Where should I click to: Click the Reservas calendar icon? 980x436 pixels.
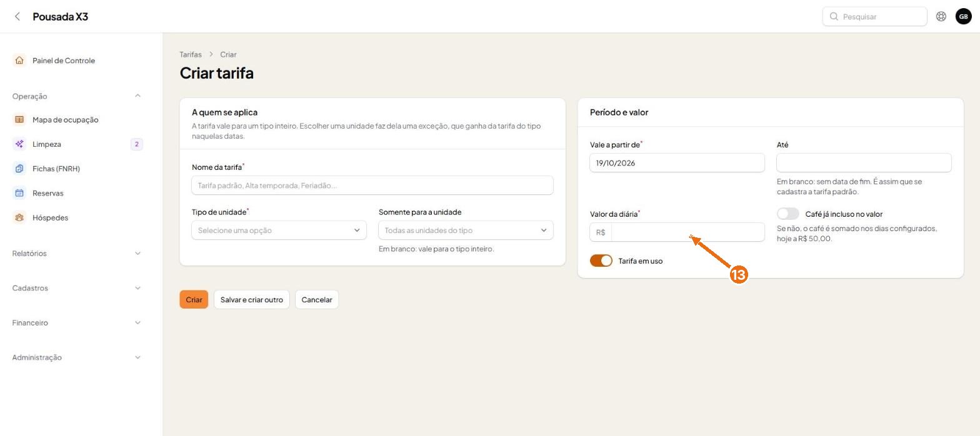[19, 193]
